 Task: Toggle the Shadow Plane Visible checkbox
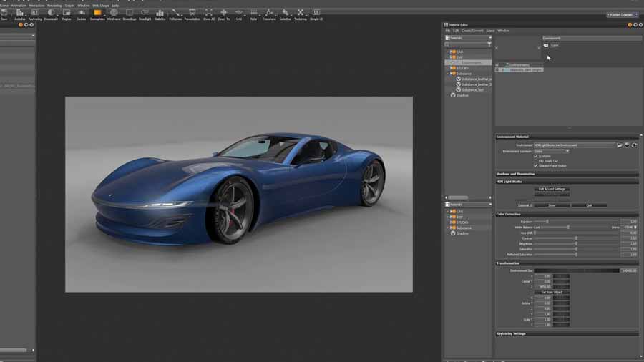(x=535, y=166)
